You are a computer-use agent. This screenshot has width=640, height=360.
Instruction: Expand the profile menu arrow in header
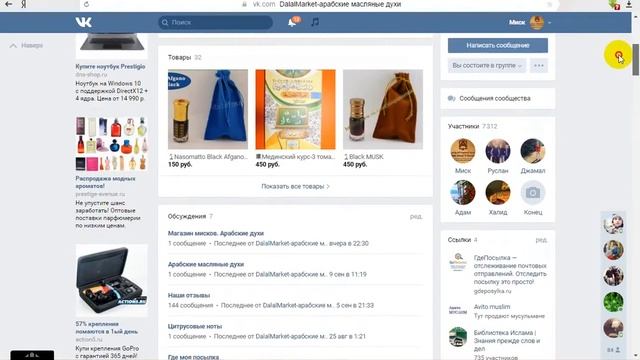click(549, 23)
